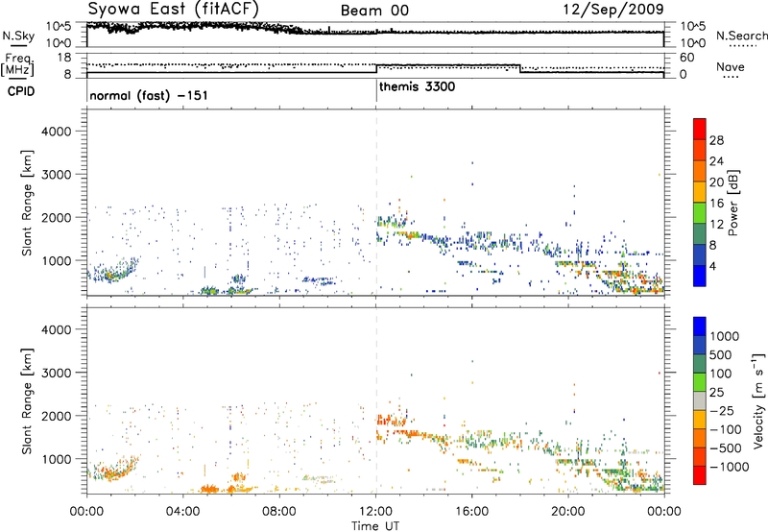Click the 'Freq. [MHz]' axis label
Image resolution: width=768 pixels, height=532 pixels.
(x=17, y=65)
